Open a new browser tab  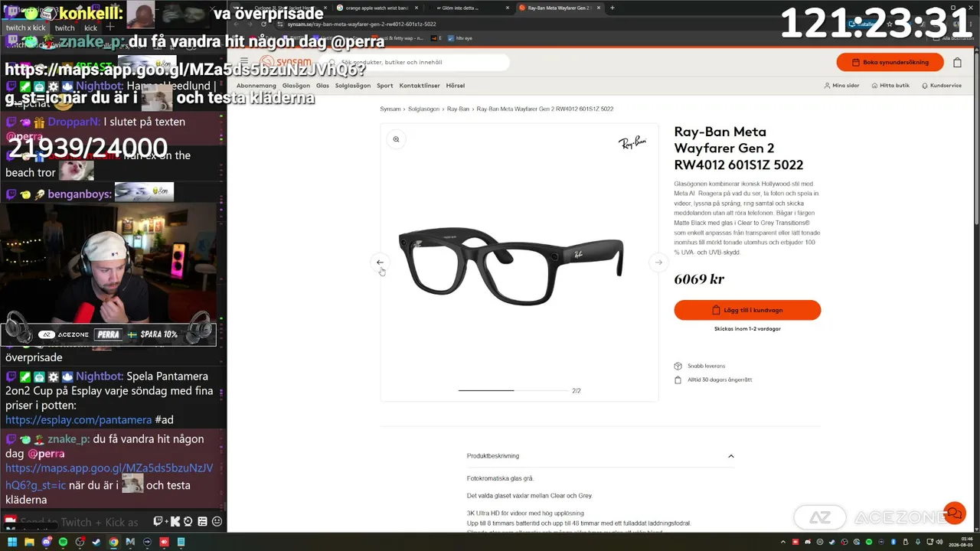coord(612,8)
